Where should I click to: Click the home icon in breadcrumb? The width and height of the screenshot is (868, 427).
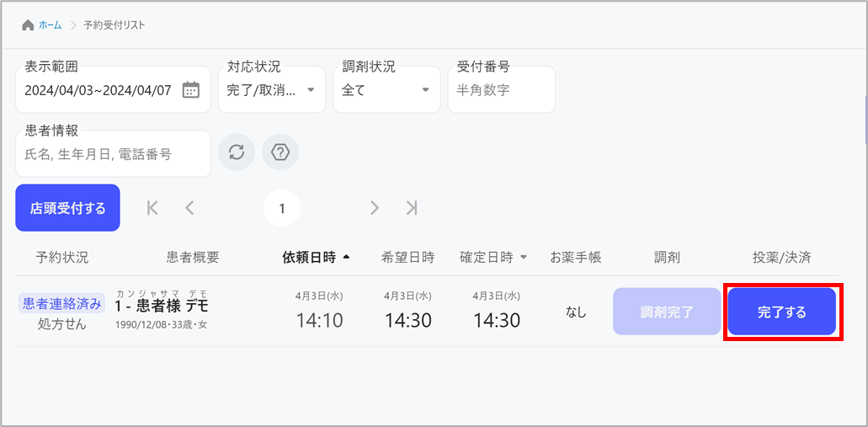point(28,25)
